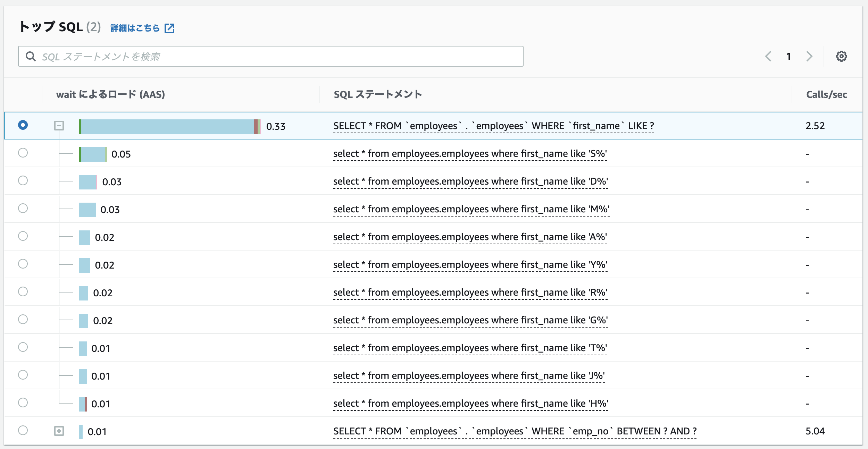Open the table preferences gear icon

click(841, 56)
